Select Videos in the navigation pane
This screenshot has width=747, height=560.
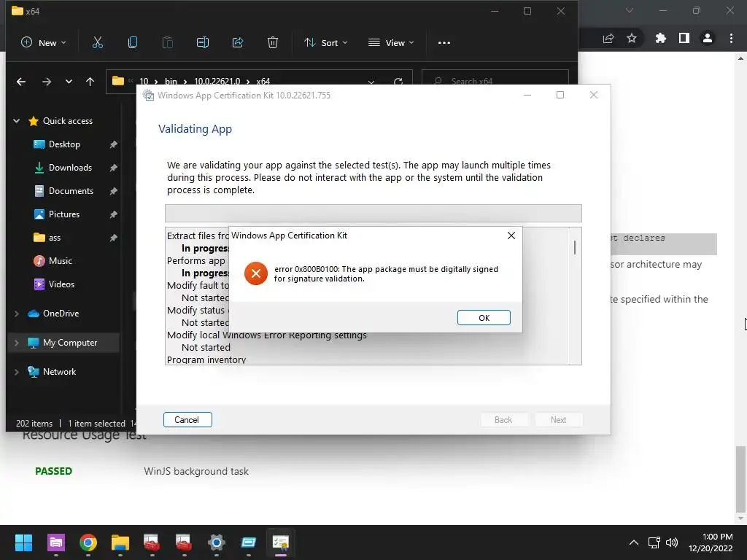pyautogui.click(x=61, y=284)
